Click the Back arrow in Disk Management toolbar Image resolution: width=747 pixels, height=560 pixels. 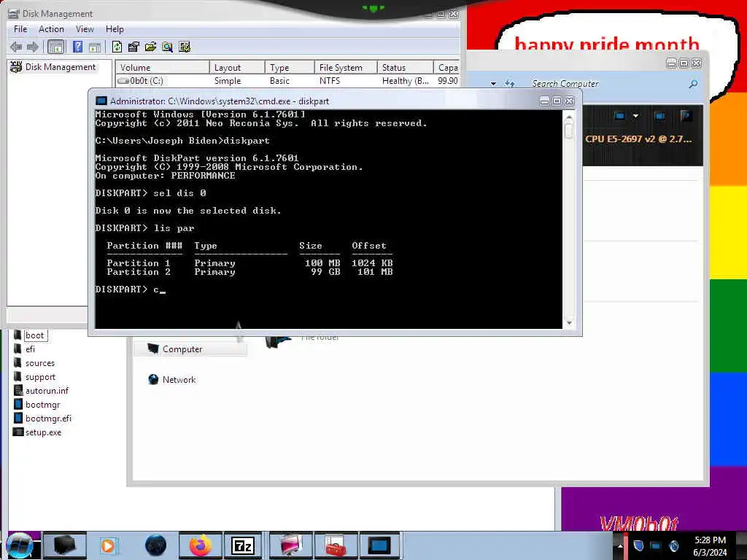(x=16, y=47)
